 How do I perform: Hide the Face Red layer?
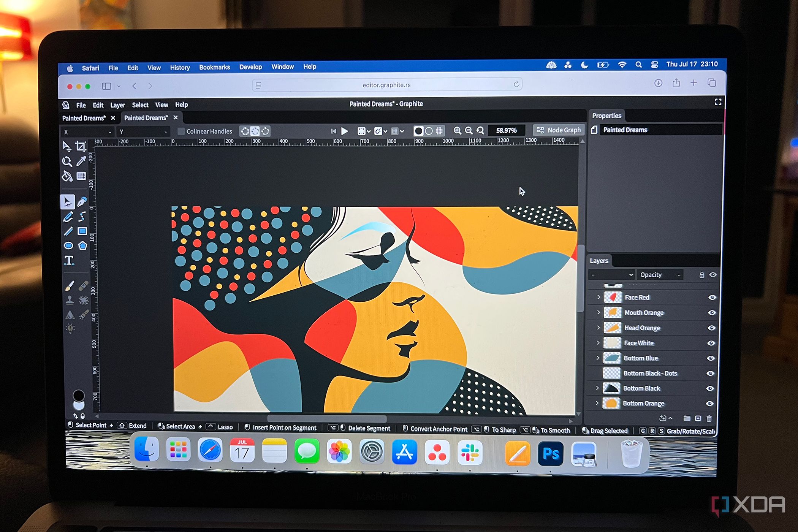[712, 298]
